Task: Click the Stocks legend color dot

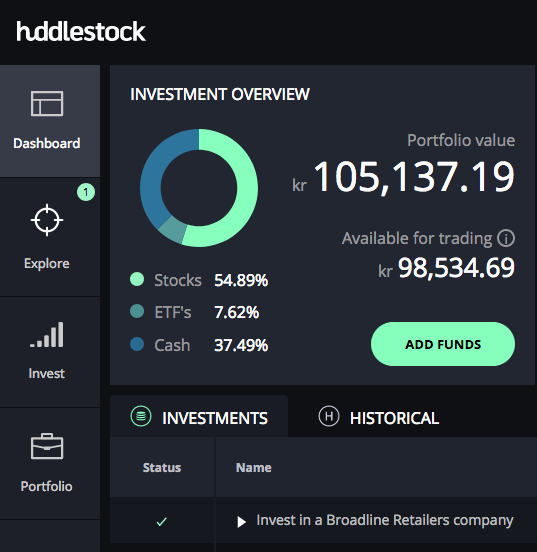Action: coord(137,279)
